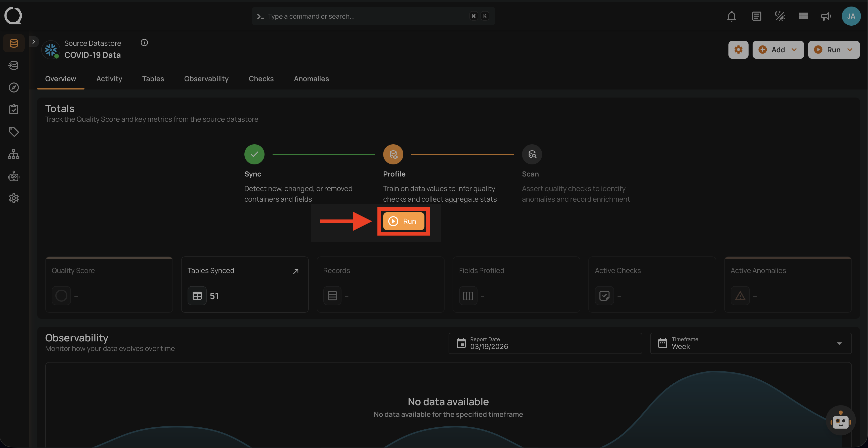The height and width of the screenshot is (448, 868).
Task: Click the Scan step icon
Action: [x=532, y=155]
